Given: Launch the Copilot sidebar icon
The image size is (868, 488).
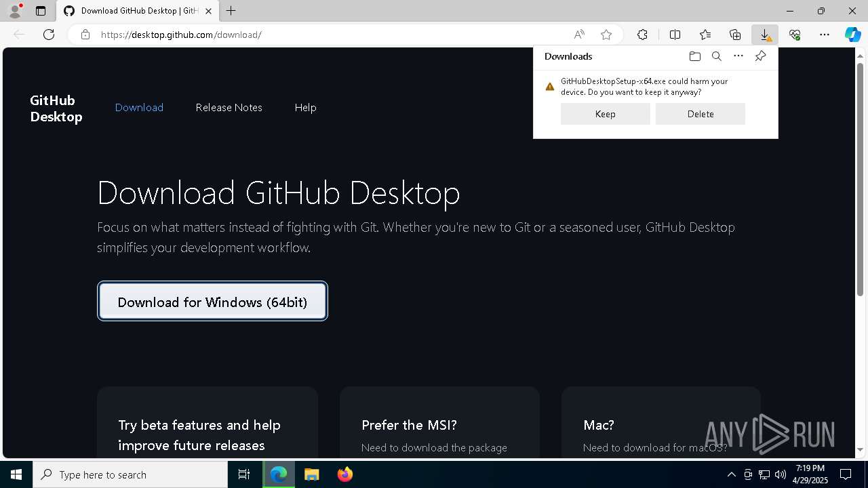Looking at the screenshot, I should (853, 35).
